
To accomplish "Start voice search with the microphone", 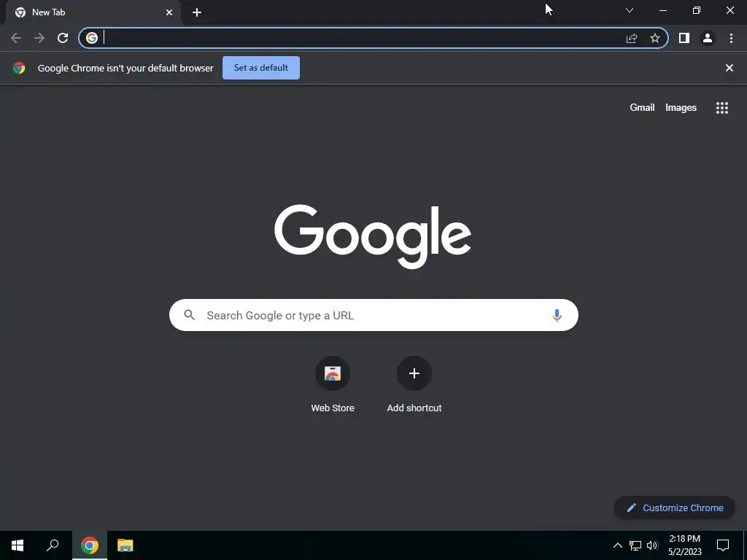I will (x=557, y=315).
